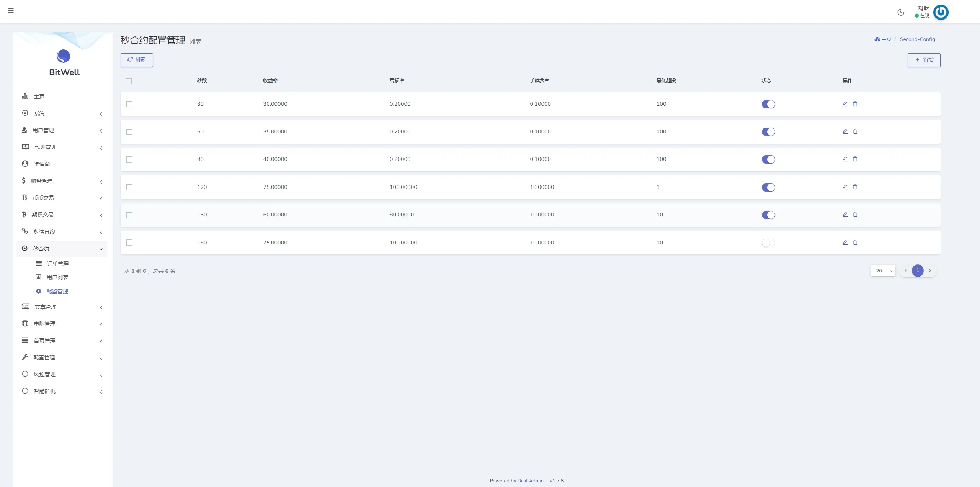This screenshot has width=980, height=487.
Task: Open the user avatar power icon
Action: coord(941,12)
